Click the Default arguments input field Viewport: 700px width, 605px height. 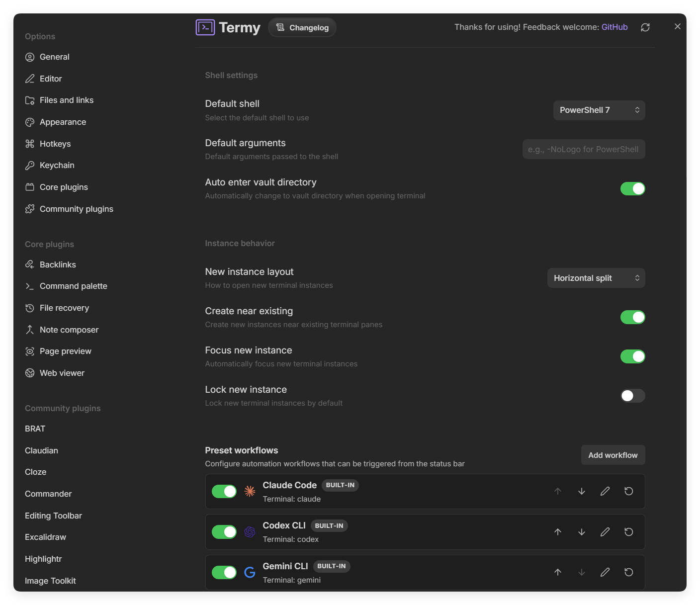584,149
